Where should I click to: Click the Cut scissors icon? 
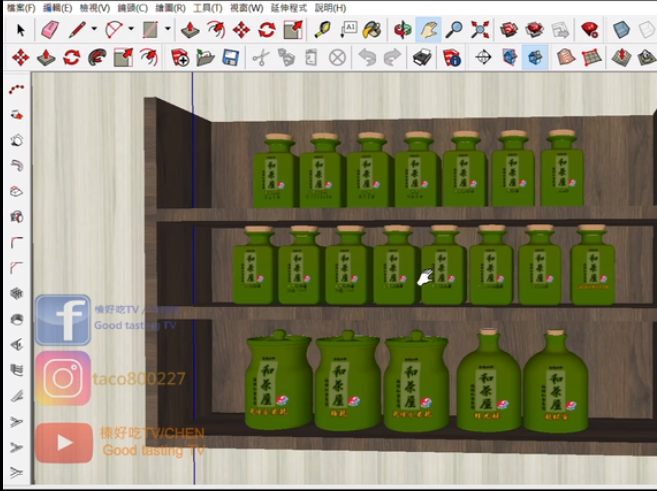pyautogui.click(x=261, y=57)
